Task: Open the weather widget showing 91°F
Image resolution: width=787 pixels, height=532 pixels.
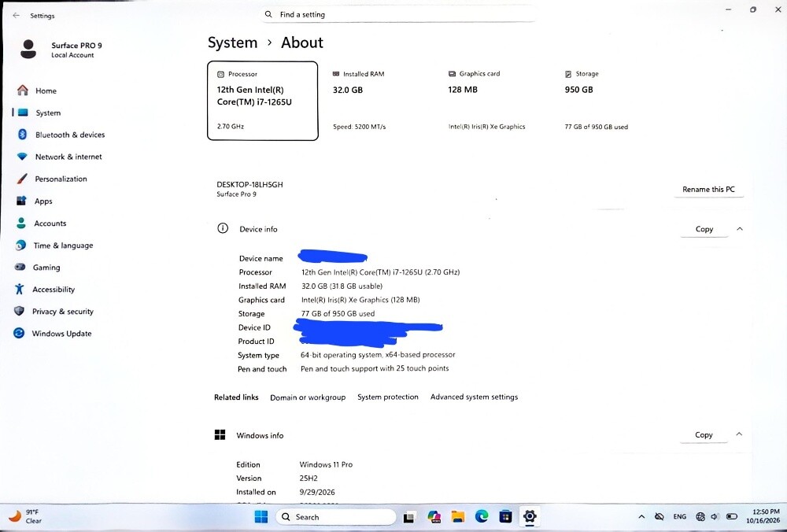Action: click(25, 516)
